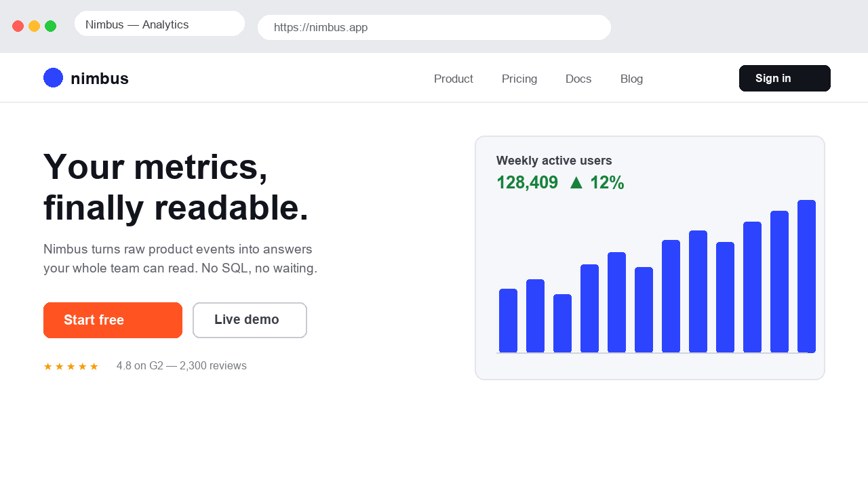Open the Product menu item
The image size is (868, 488).
[x=454, y=79]
